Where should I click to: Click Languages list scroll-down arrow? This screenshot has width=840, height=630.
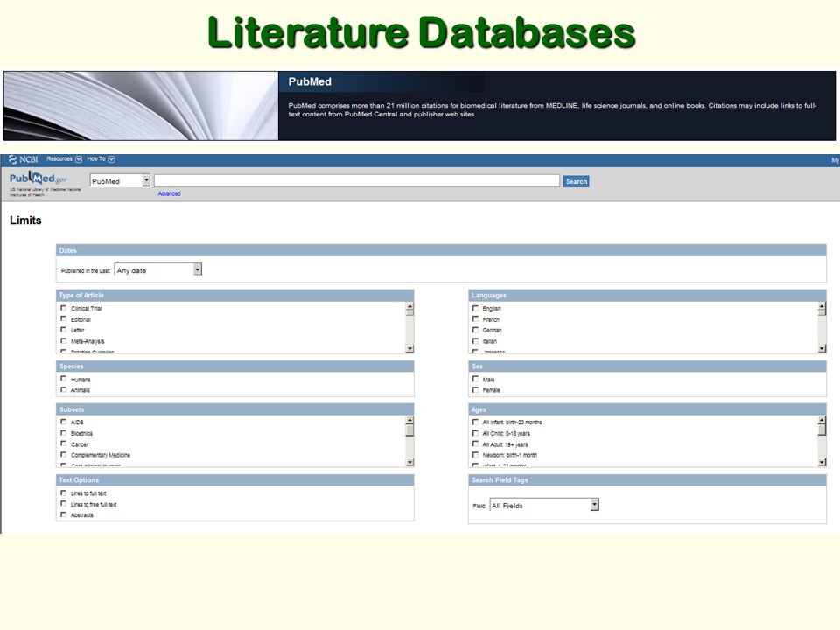822,349
